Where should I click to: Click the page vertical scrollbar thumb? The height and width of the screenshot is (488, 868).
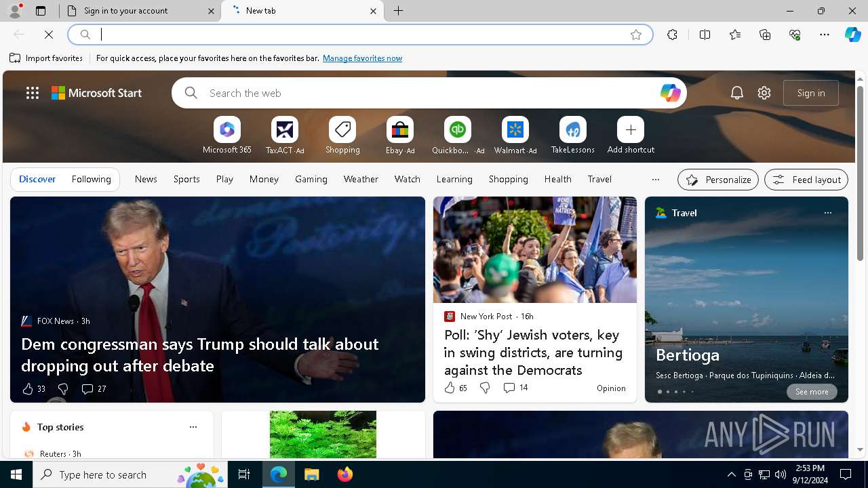tap(860, 173)
